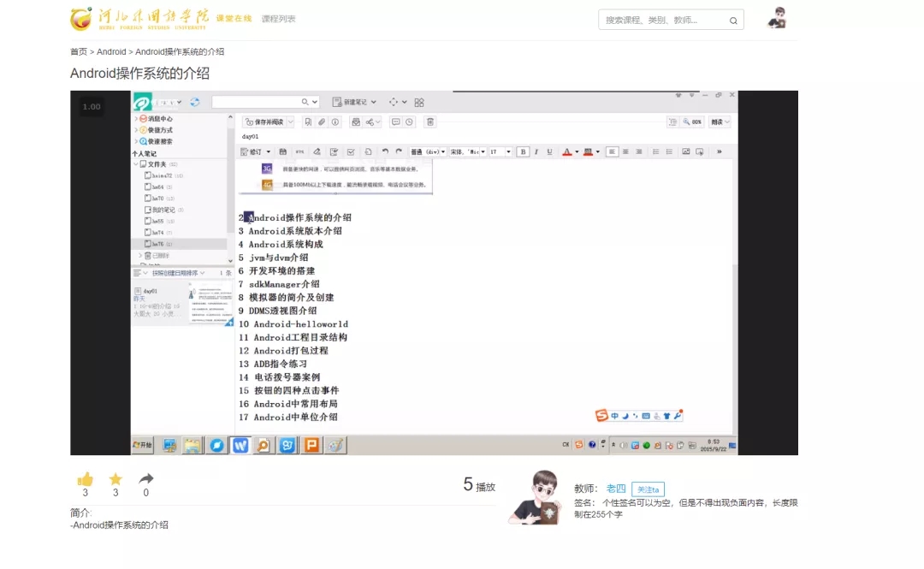Click the sync refresh icon in the notes app
924x569 pixels.
194,102
